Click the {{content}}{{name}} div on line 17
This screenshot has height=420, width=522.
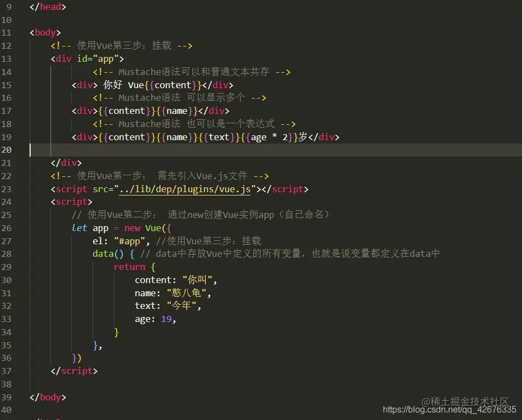click(151, 111)
